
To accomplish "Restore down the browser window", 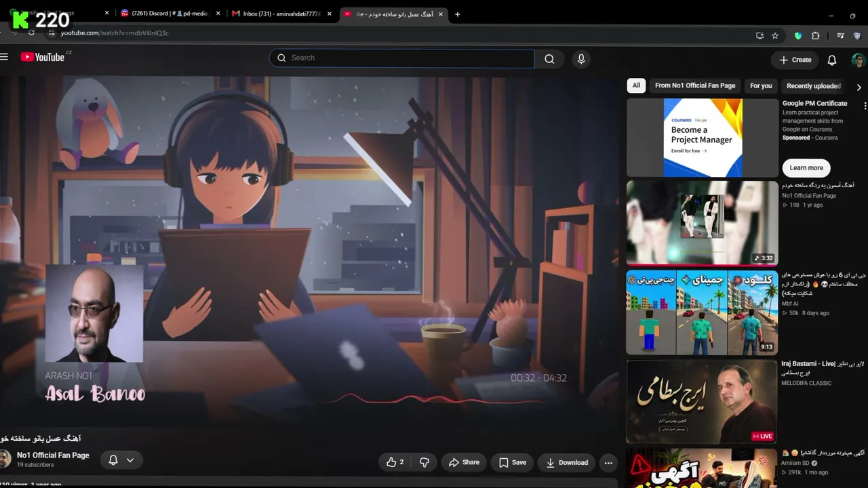I will 852,16.
